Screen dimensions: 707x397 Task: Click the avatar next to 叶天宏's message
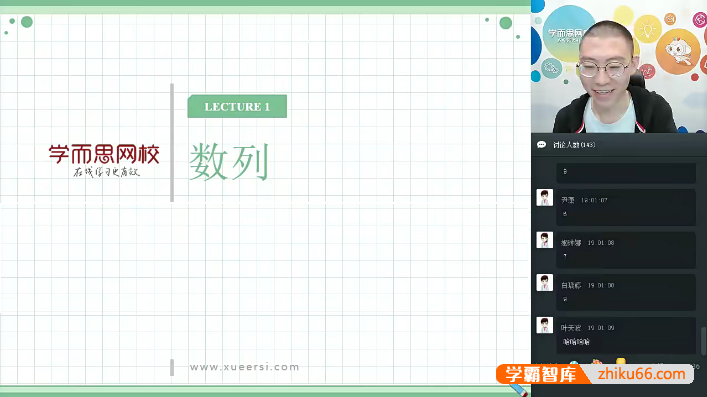[x=545, y=325]
